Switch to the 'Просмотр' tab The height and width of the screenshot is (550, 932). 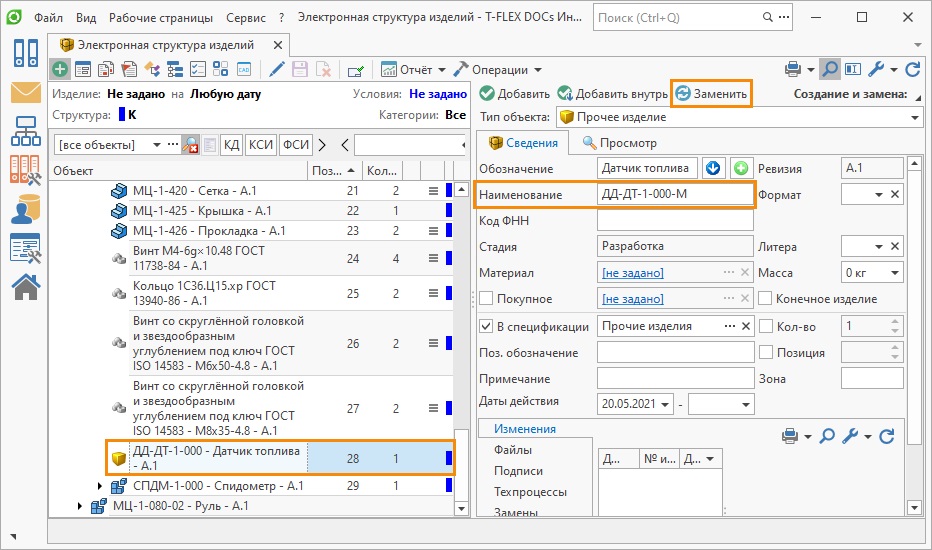tap(620, 143)
